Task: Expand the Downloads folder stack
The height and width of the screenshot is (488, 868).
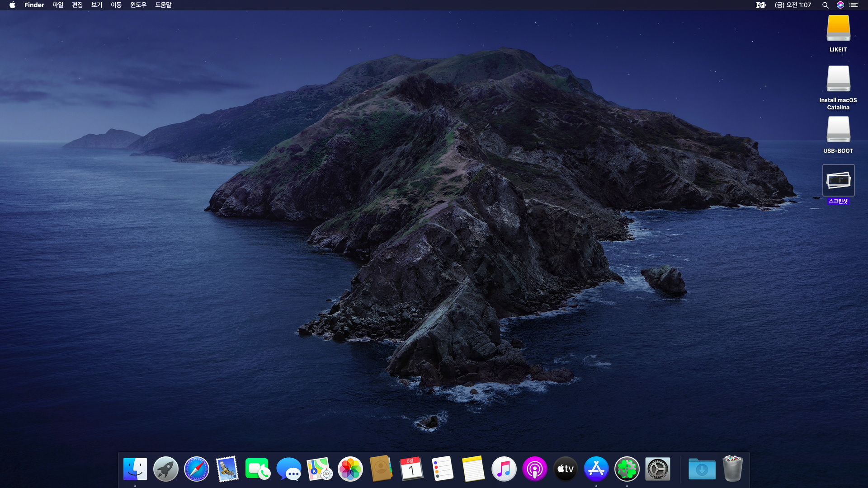Action: coord(702,469)
